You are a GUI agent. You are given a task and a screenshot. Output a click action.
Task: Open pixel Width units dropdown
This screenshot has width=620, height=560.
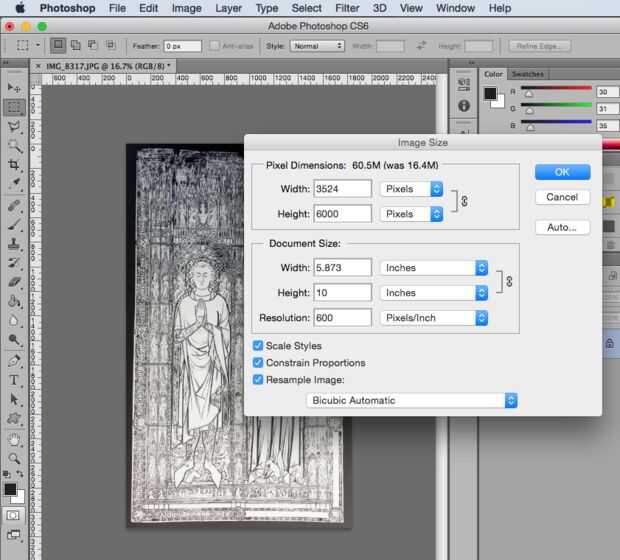coord(412,189)
